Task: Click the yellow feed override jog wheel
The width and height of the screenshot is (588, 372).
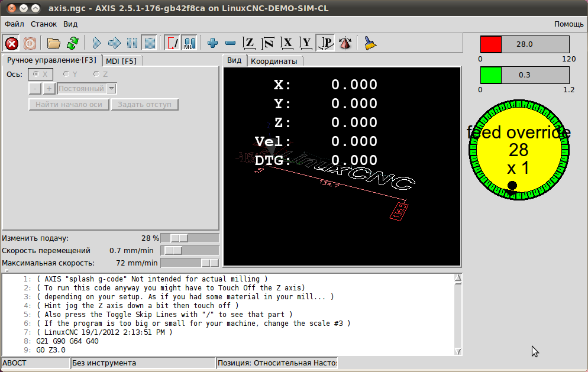Action: 519,150
